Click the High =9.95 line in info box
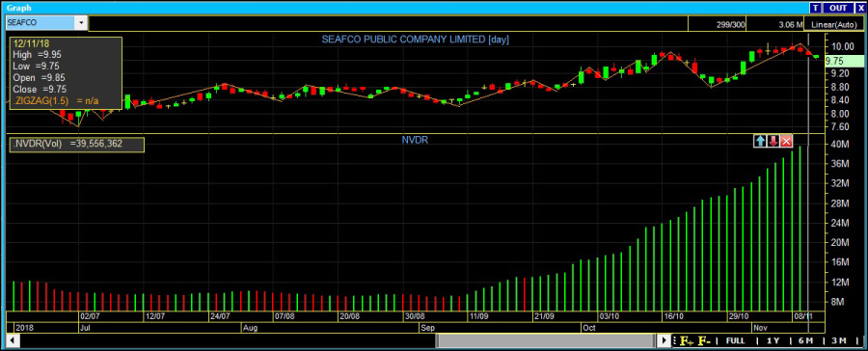This screenshot has width=868, height=351. pos(37,54)
